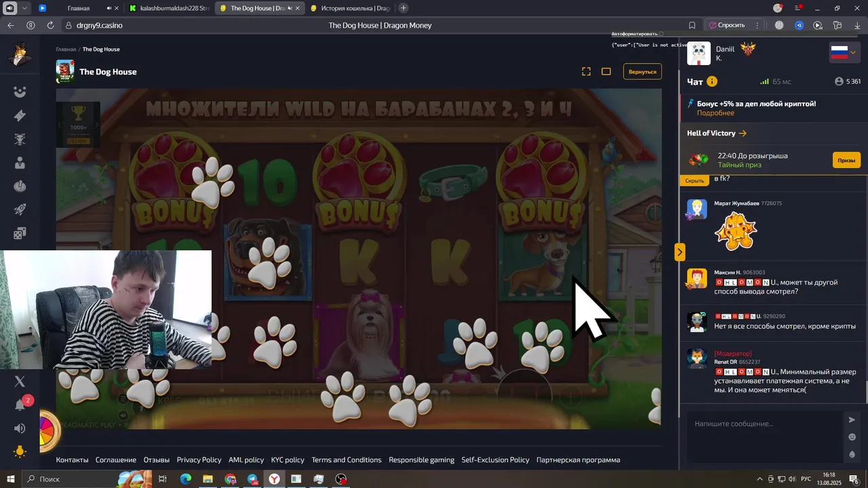Open the tournament trophy 1000+ widget
Screen dimensions: 868x488
[x=79, y=124]
